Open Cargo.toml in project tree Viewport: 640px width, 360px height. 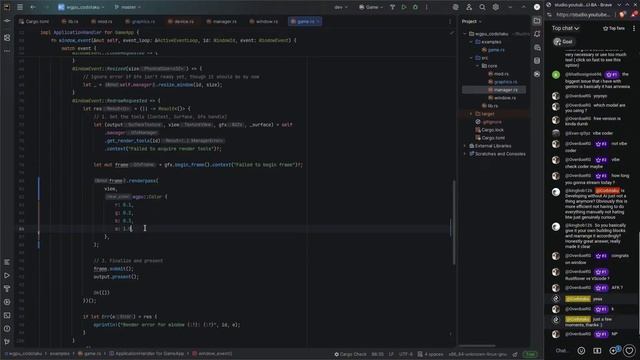point(490,138)
